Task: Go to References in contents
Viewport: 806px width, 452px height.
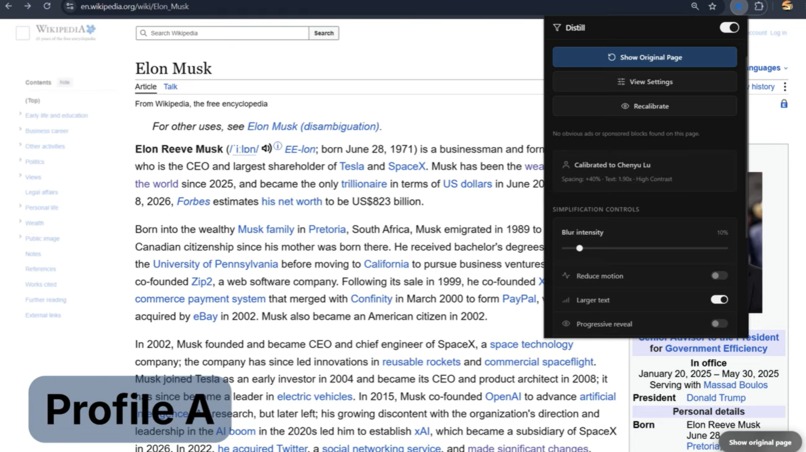Action: pyautogui.click(x=41, y=269)
